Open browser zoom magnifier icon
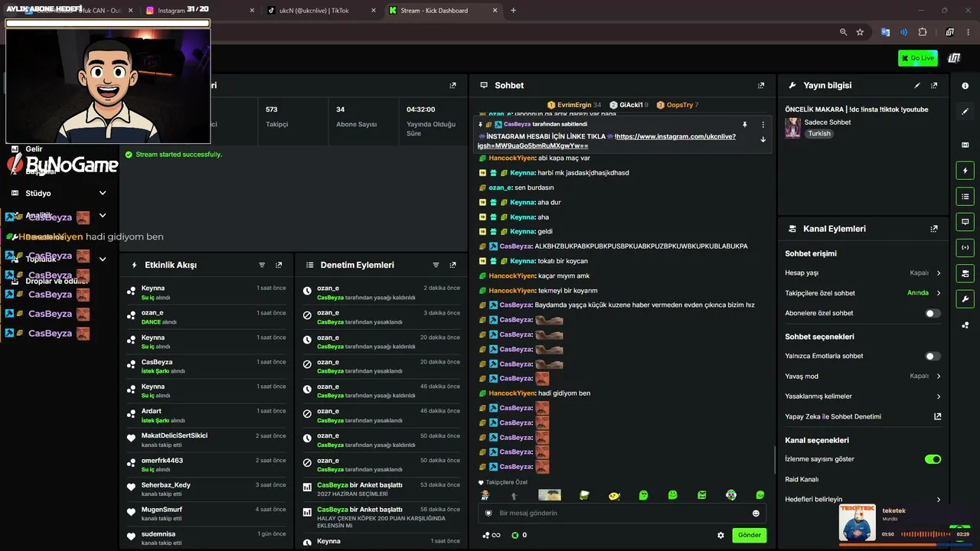The height and width of the screenshot is (551, 980). coord(843,32)
